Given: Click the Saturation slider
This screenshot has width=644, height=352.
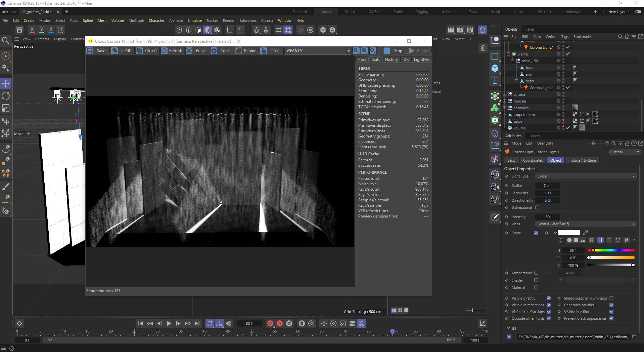Looking at the screenshot, I should point(611,258).
